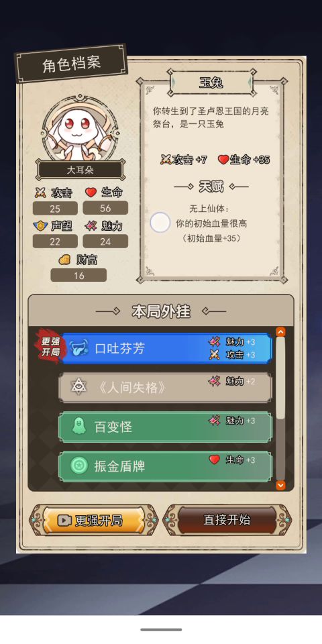This screenshot has width=322, height=644.
Task: Tap the white talent orb icon
Action: (x=160, y=223)
